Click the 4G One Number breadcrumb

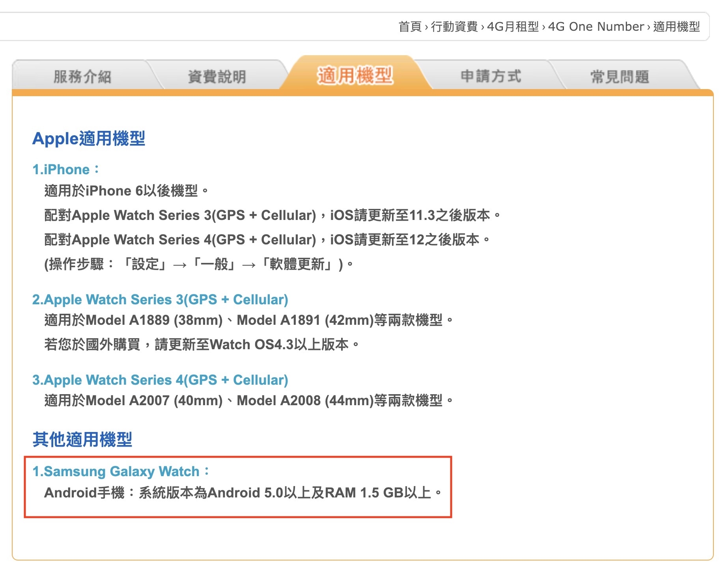(596, 26)
